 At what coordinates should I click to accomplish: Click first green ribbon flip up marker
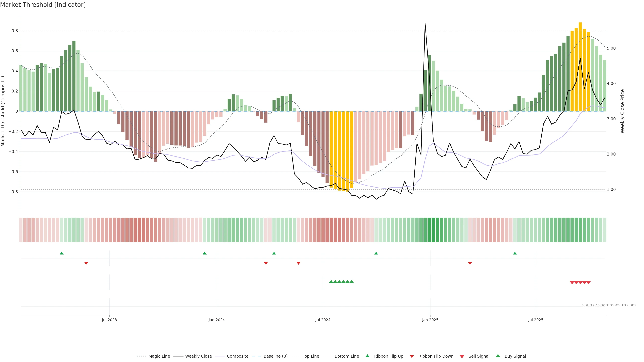coord(62,253)
